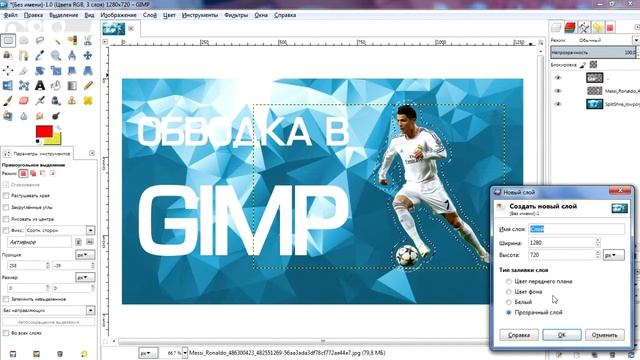Select the Color Picker tool
Image resolution: width=640 pixels, height=360 pixels.
coord(40,56)
